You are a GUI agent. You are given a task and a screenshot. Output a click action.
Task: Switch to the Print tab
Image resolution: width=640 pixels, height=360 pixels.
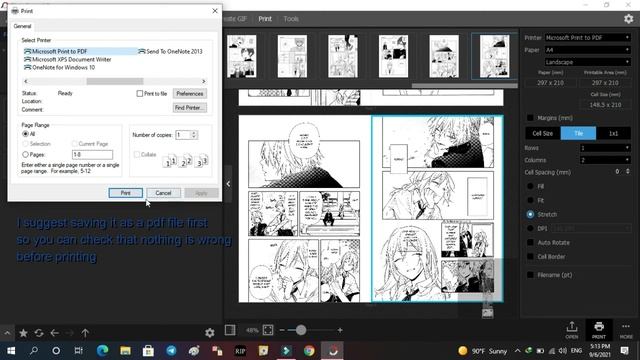coord(265,19)
